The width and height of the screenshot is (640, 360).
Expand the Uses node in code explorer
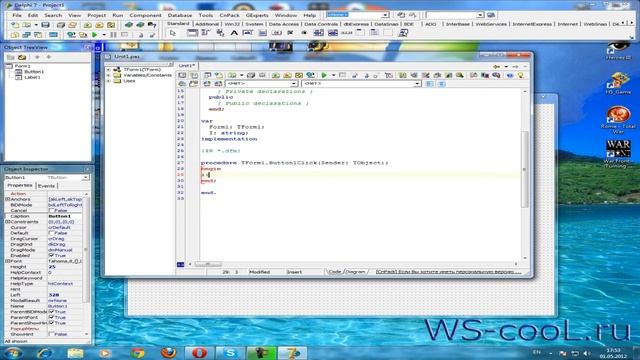click(x=109, y=81)
